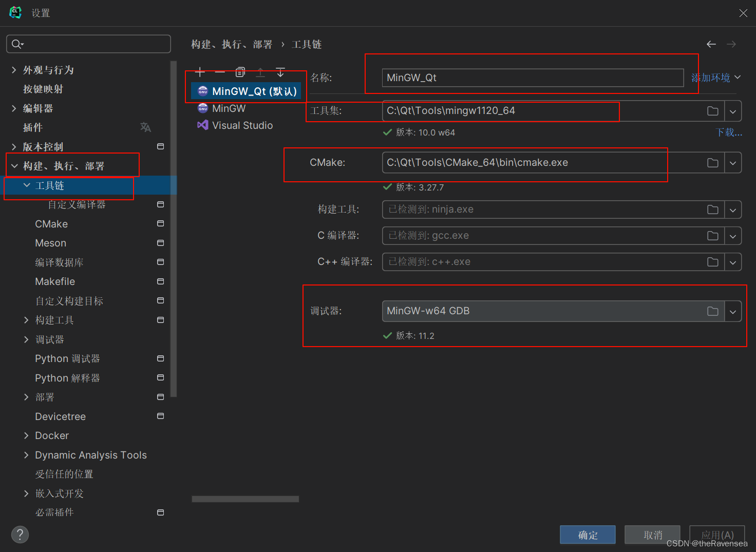Open 按键映射 settings page
756x552 pixels.
tap(43, 89)
